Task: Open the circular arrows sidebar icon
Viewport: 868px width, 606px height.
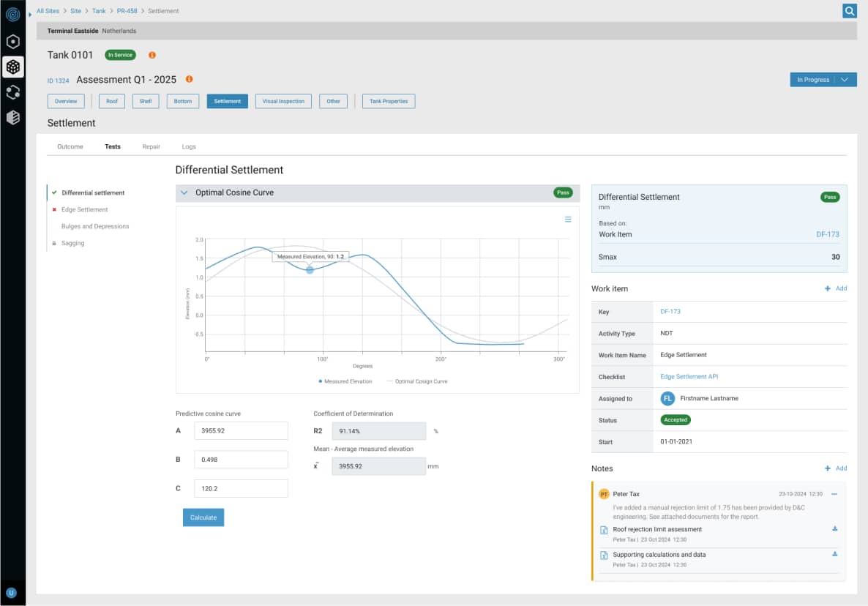Action: point(12,92)
